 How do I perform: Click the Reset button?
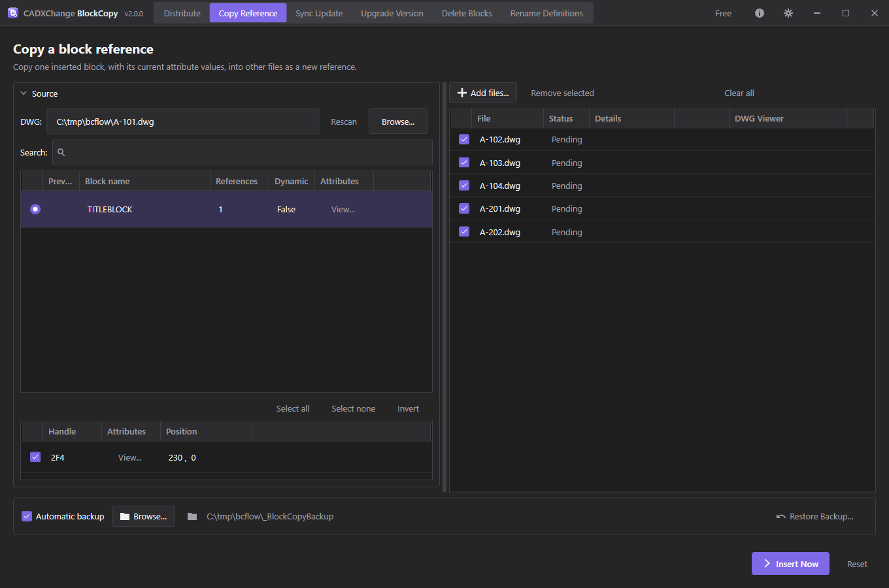click(x=857, y=564)
